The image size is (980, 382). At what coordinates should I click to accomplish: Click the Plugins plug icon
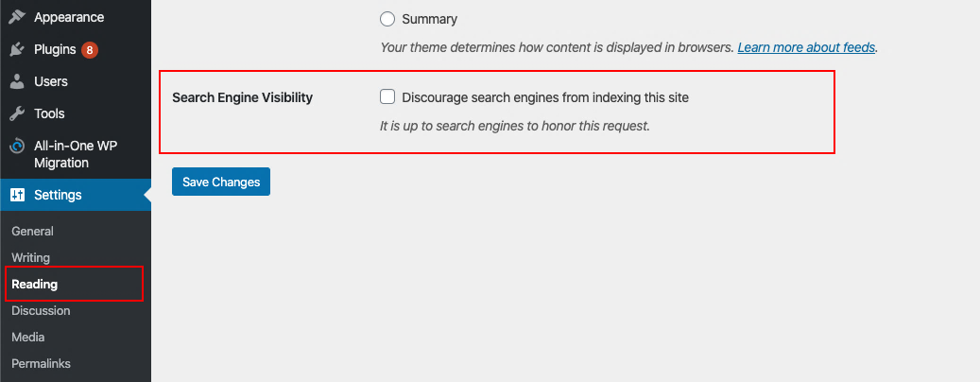pyautogui.click(x=18, y=49)
